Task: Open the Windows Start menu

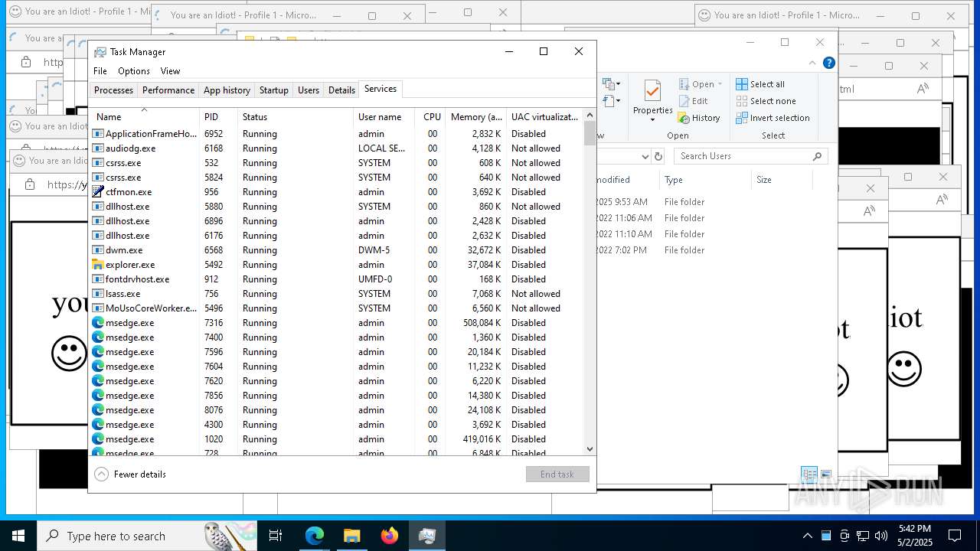Action: pyautogui.click(x=18, y=536)
